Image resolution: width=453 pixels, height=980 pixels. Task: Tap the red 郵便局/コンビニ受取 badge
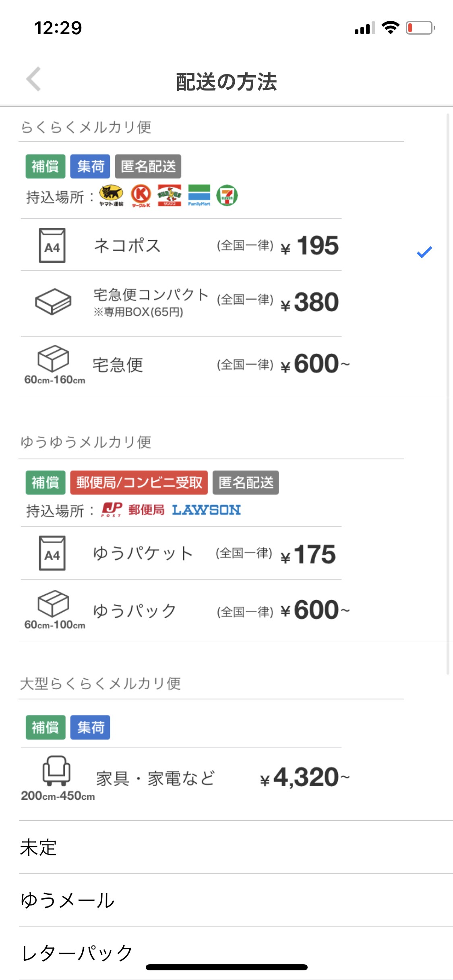139,482
